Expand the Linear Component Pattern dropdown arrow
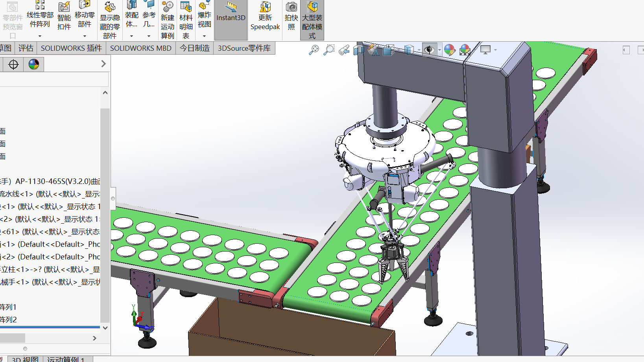Viewport: 644px width, 362px height. click(40, 36)
